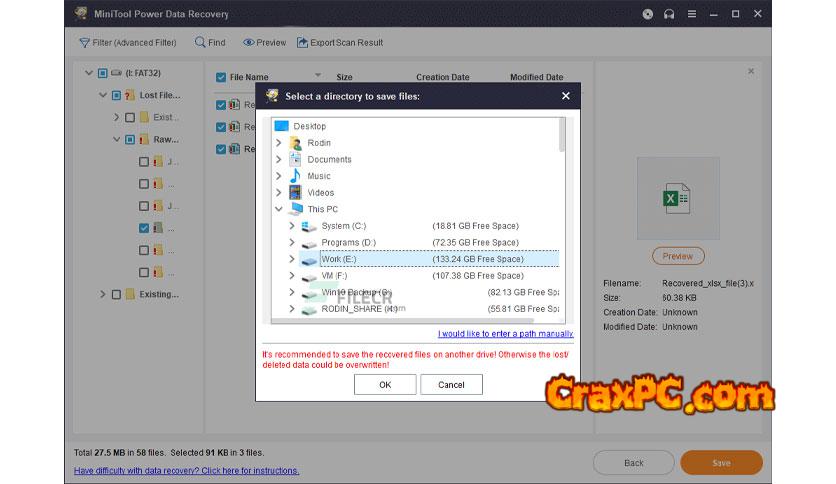Click the disc key icon in title bar
Viewport: 836px width, 484px height.
(647, 14)
